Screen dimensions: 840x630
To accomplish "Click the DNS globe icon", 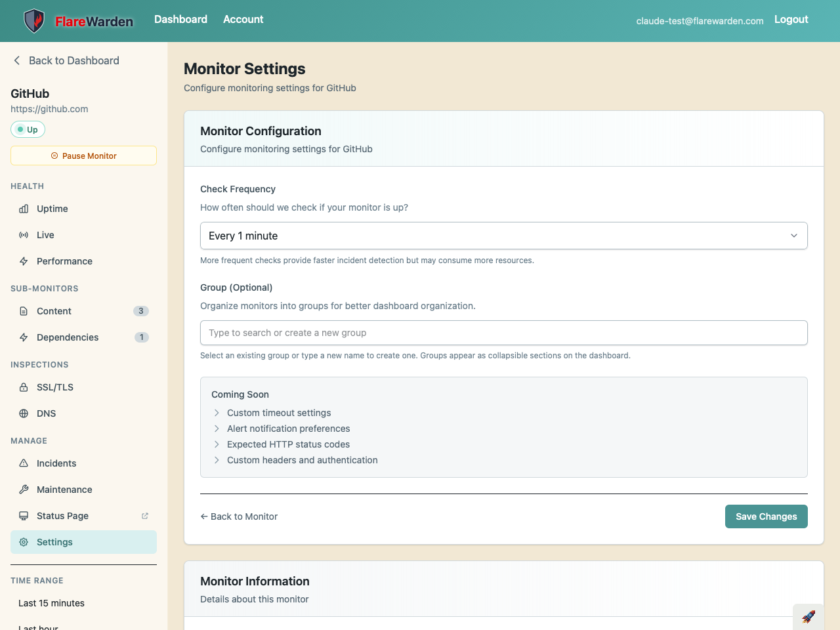I will (24, 413).
